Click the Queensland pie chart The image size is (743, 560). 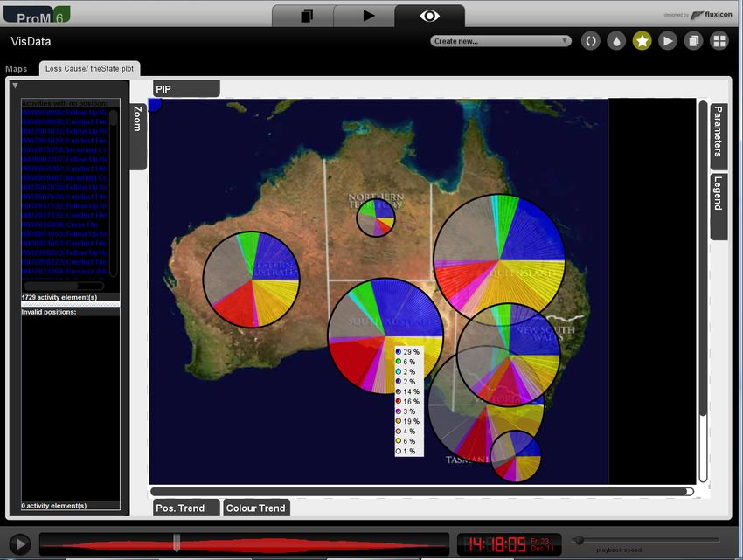click(x=499, y=260)
